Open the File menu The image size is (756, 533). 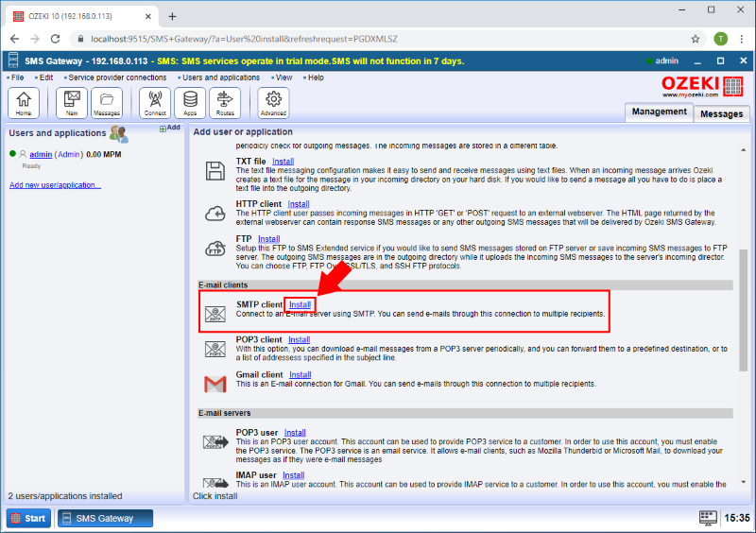point(15,77)
